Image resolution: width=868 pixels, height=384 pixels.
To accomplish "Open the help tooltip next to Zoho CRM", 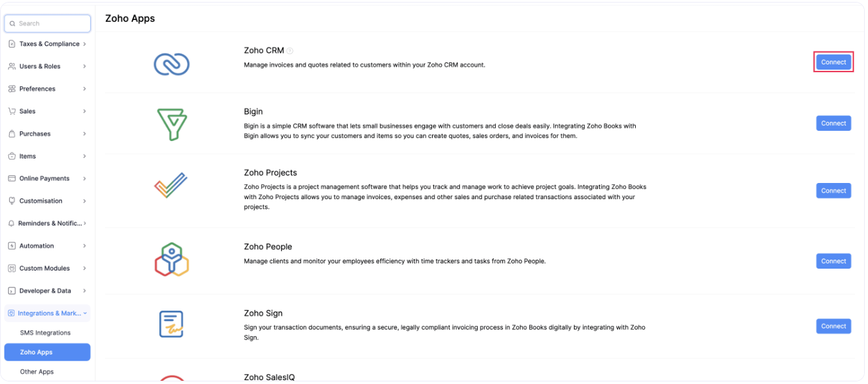I will [290, 50].
